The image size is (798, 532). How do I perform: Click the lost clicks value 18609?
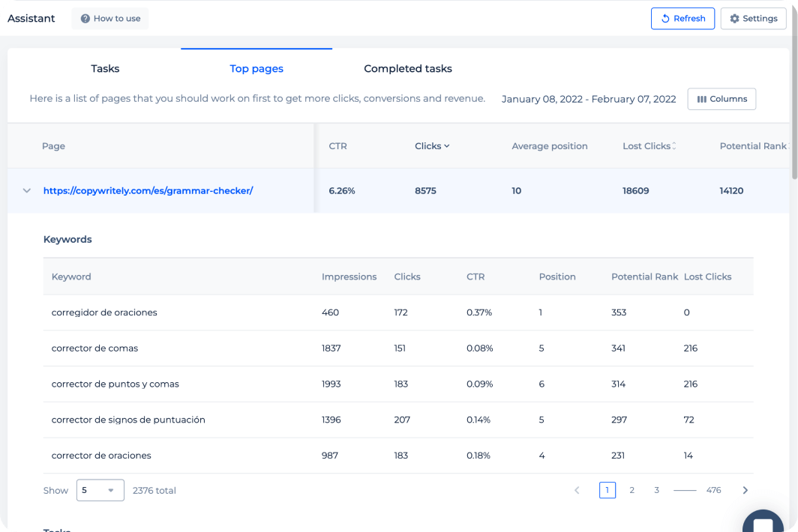636,191
